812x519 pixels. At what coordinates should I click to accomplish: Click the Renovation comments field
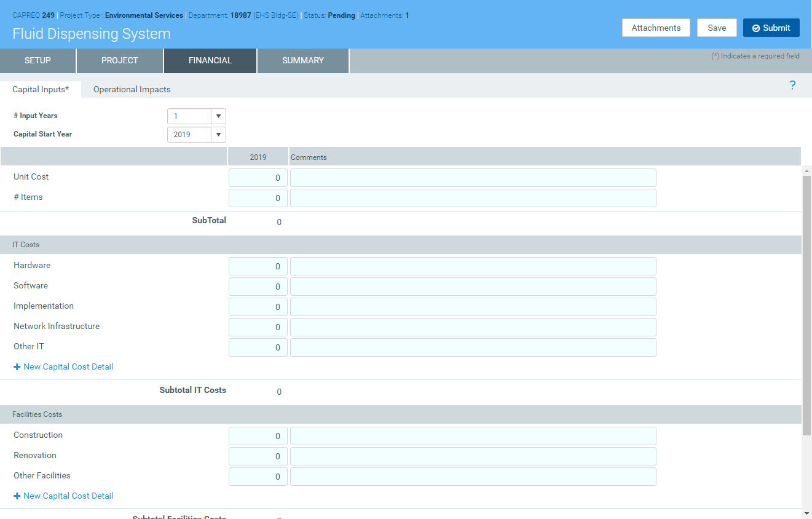tap(473, 456)
